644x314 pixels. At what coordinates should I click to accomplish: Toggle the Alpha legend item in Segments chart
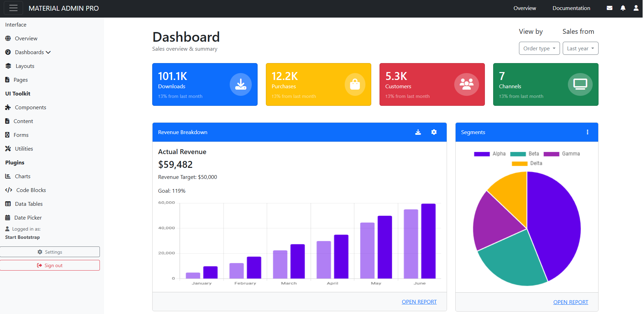(490, 154)
